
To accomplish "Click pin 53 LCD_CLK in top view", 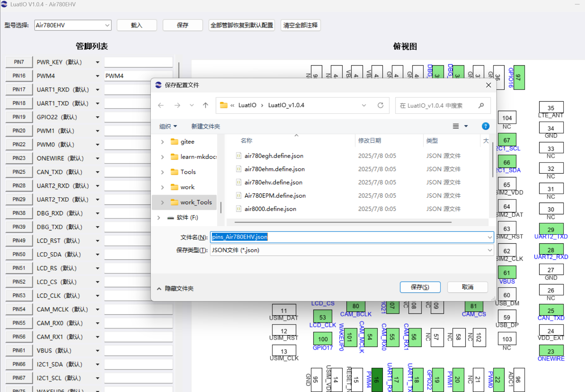I will click(322, 317).
